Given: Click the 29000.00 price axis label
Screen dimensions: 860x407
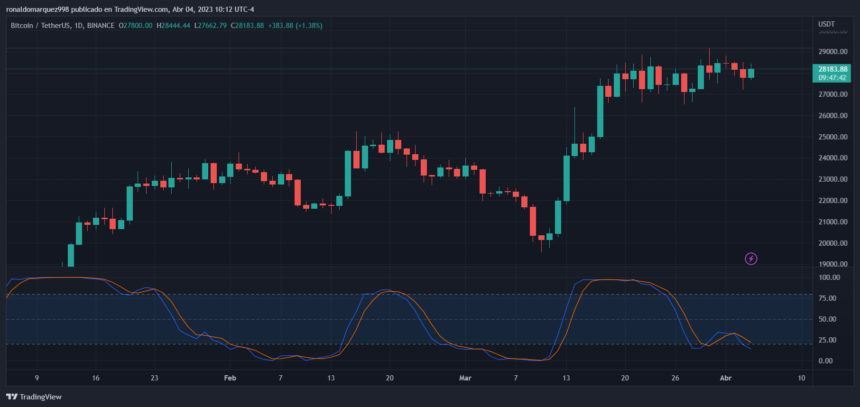Looking at the screenshot, I should point(832,52).
